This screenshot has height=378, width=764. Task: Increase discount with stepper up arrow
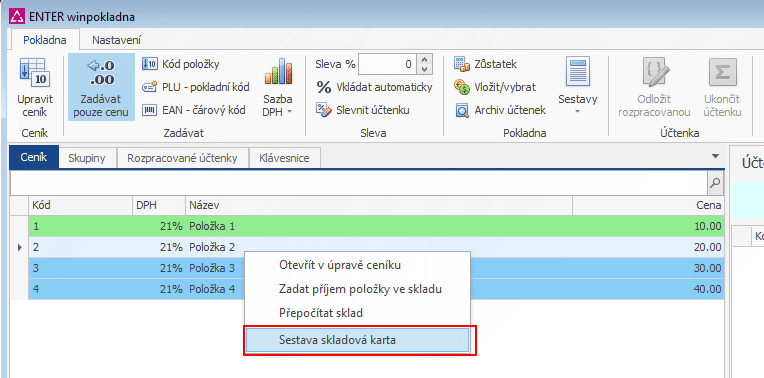pyautogui.click(x=425, y=59)
